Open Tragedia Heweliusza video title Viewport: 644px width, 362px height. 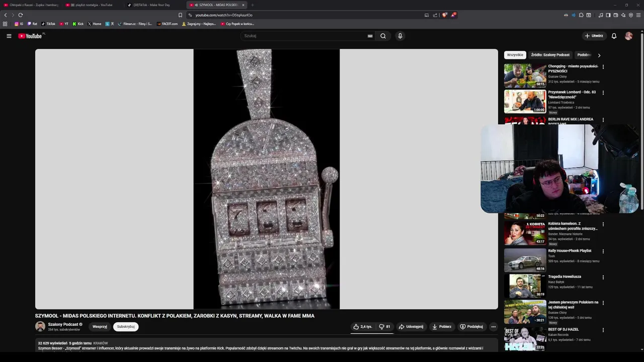pos(565,277)
